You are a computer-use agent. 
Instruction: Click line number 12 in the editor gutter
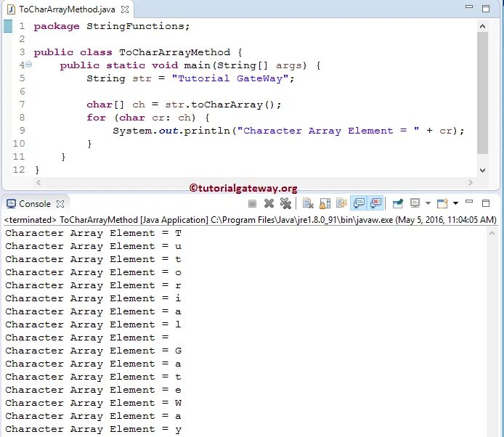tap(19, 169)
